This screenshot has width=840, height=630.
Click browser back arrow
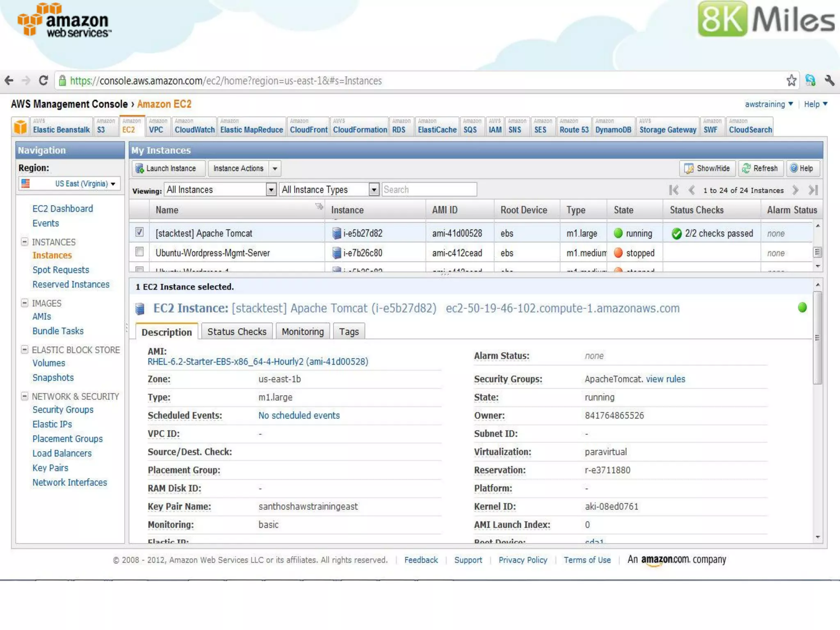tap(9, 80)
